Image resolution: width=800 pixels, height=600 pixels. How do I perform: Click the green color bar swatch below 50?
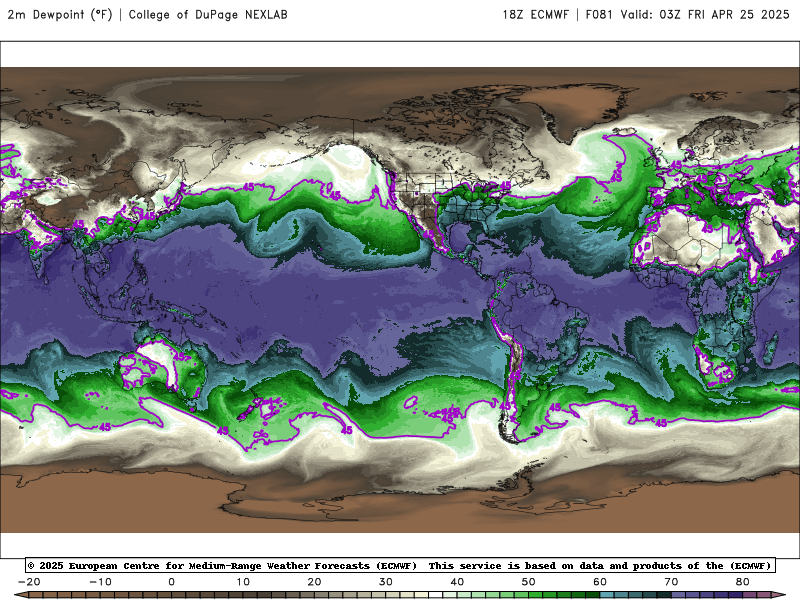point(536,596)
